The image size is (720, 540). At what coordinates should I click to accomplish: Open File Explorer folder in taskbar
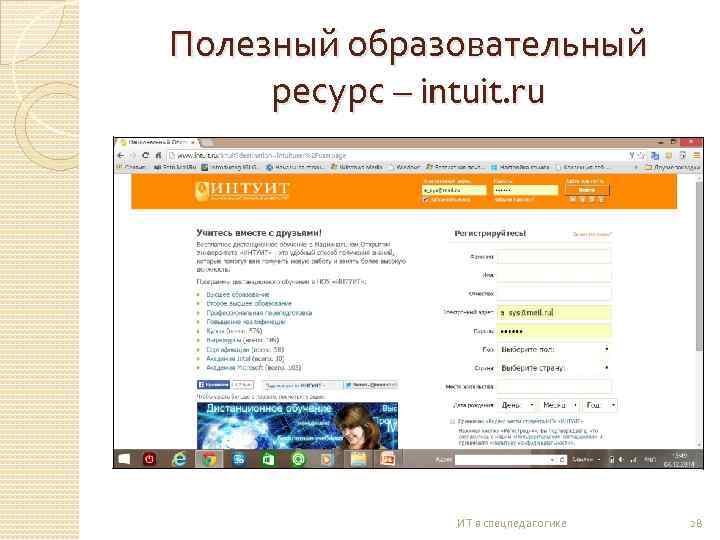[x=359, y=459]
